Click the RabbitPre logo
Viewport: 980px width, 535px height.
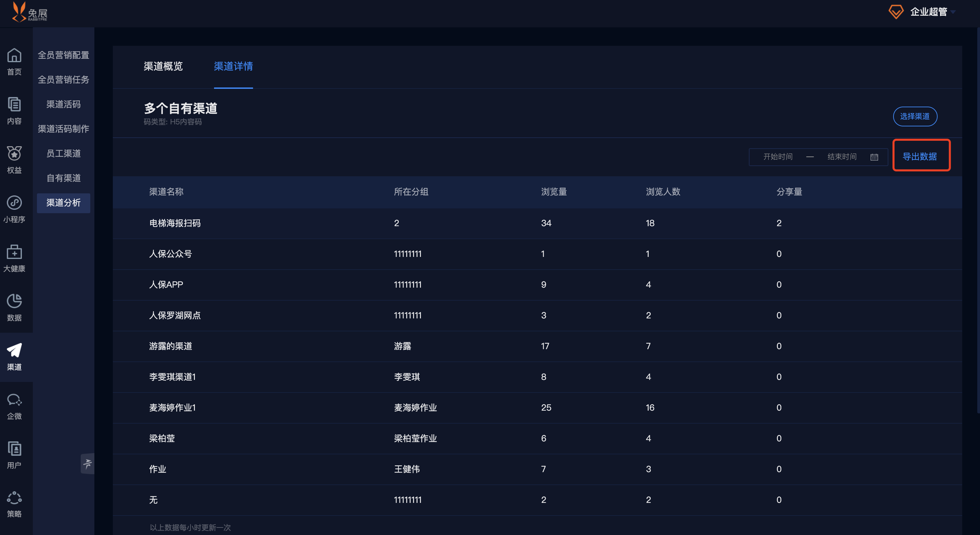(29, 12)
